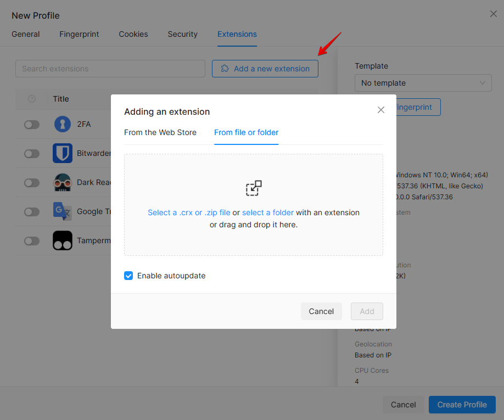Click the drag-and-drop upload icon
The image size is (504, 420).
(x=254, y=188)
